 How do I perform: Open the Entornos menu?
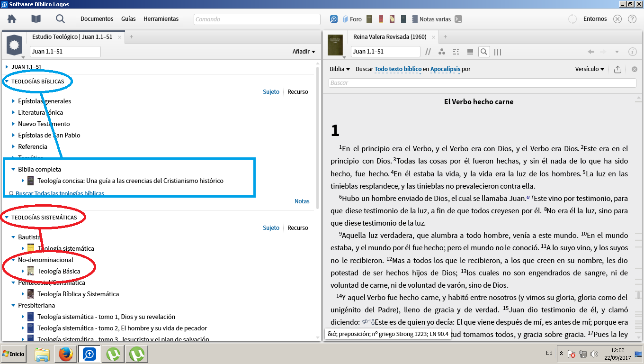coord(595,19)
